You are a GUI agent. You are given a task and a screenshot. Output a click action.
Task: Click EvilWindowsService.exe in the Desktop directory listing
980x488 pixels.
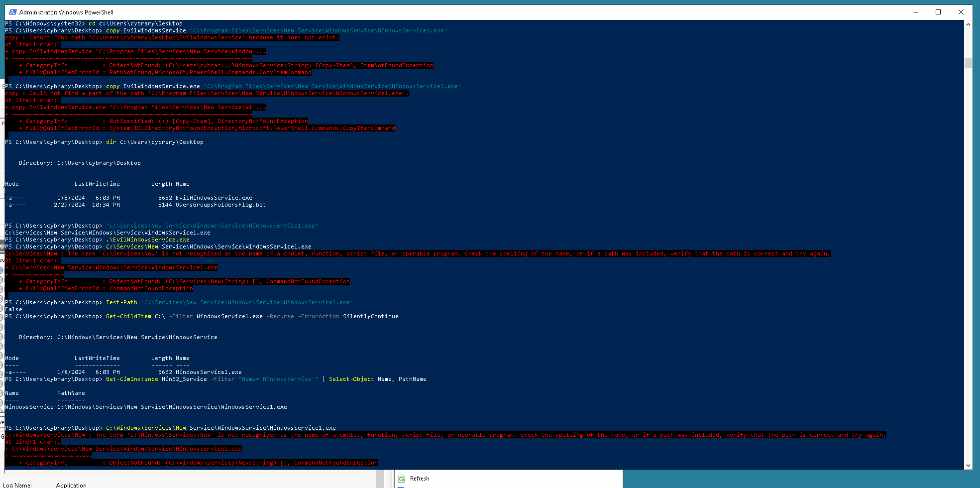tap(214, 198)
